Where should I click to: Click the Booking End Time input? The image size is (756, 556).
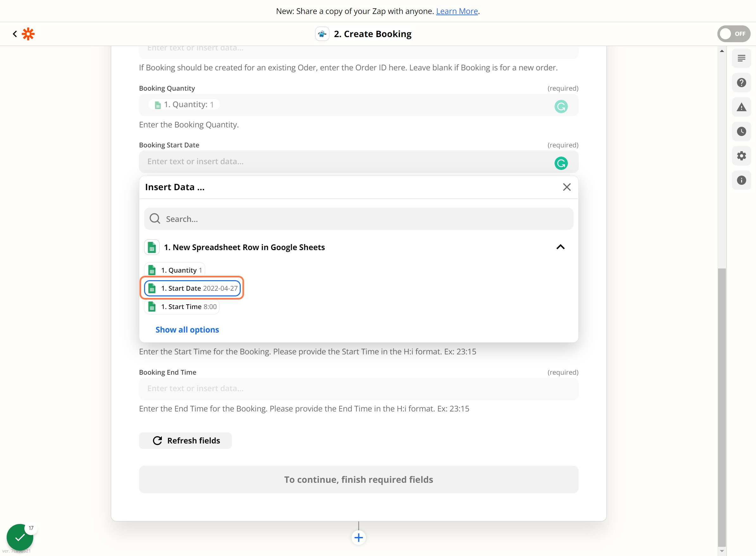point(359,389)
